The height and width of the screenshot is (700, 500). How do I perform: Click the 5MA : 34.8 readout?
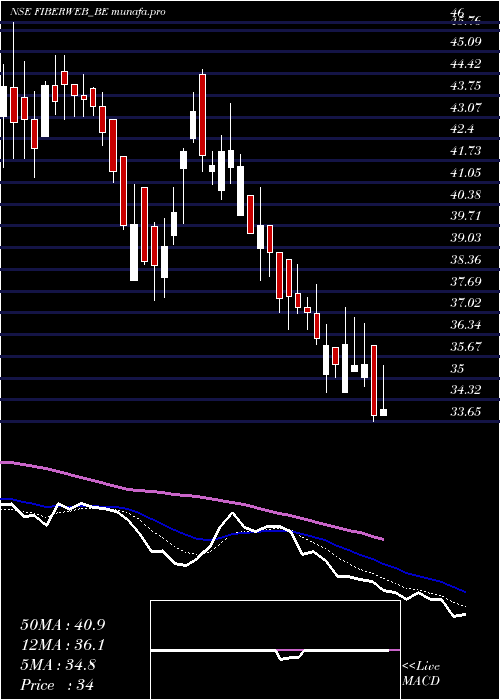click(x=58, y=665)
